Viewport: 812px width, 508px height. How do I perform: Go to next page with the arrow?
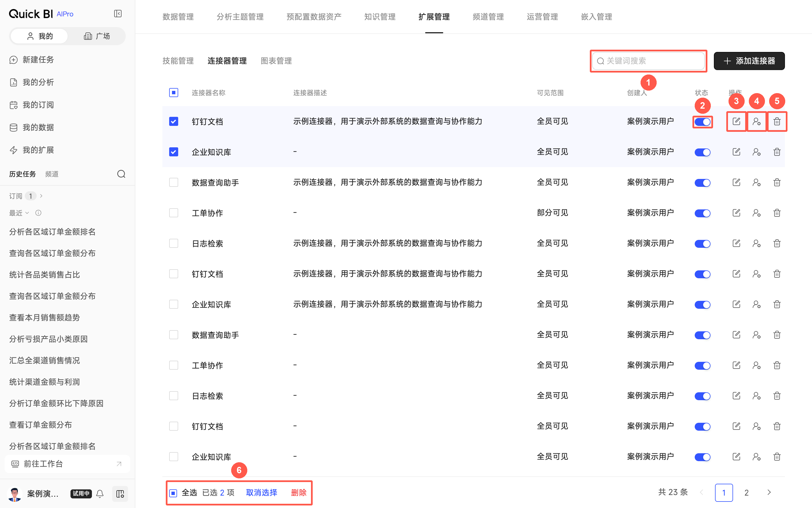click(769, 492)
